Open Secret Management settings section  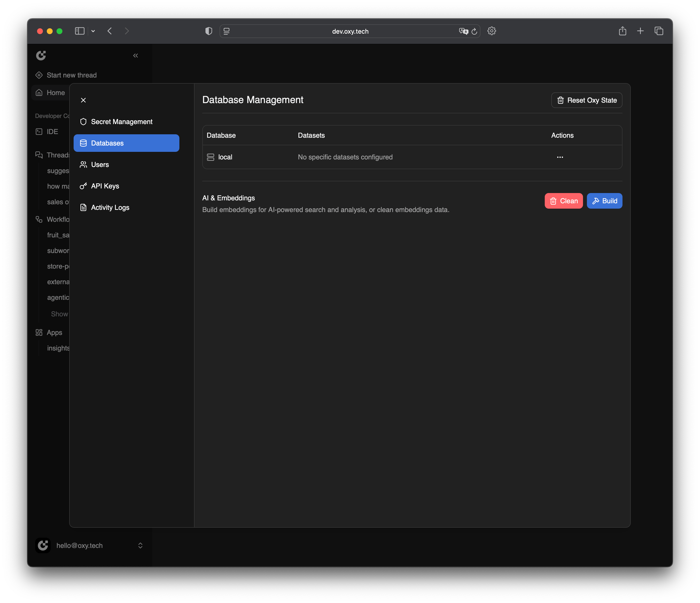pos(122,122)
